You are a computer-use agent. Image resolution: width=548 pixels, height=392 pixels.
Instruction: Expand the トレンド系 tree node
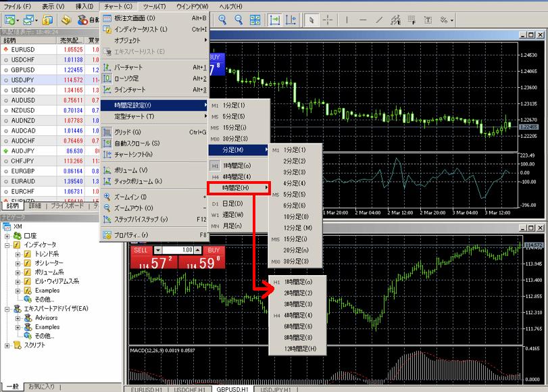coord(18,254)
